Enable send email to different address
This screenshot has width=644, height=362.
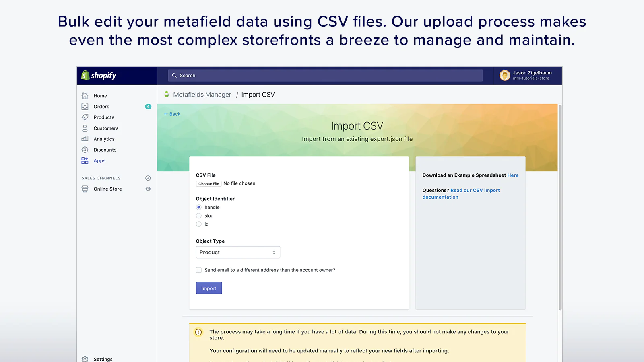coord(199,270)
